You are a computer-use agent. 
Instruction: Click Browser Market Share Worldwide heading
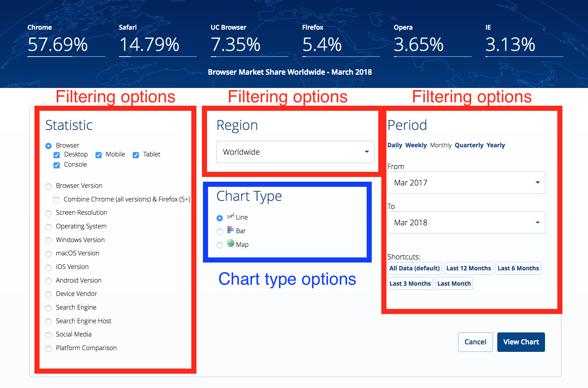tap(290, 72)
